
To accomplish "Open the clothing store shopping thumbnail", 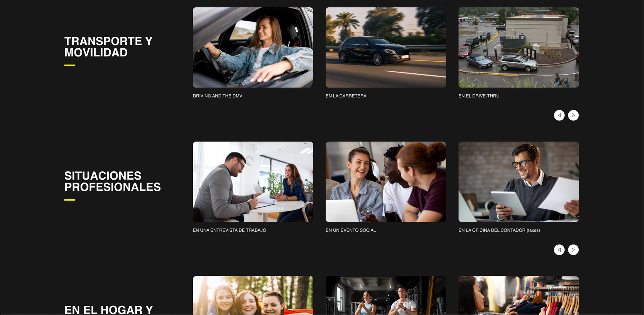I will [x=518, y=295].
